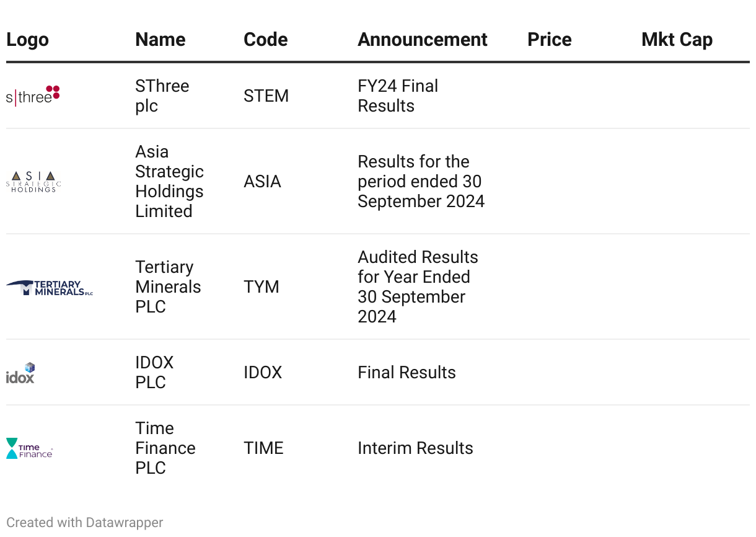Click the Interim Results announcement text

pos(415,448)
